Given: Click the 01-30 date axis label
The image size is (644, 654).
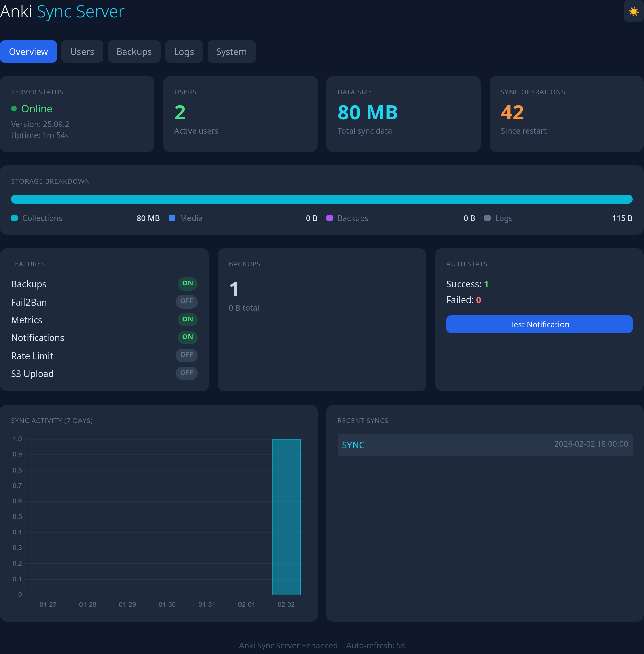Looking at the screenshot, I should 167,605.
